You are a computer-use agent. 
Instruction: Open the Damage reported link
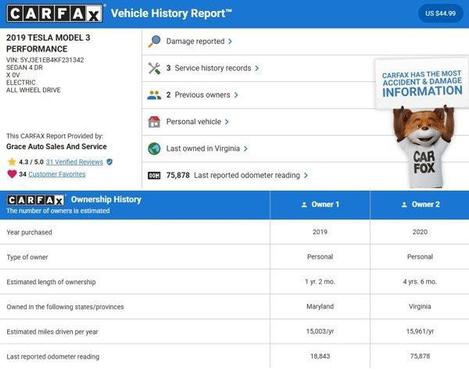195,41
